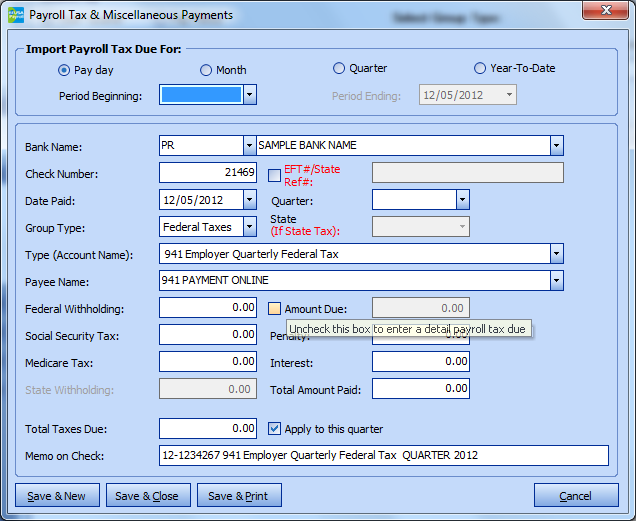The image size is (636, 521).
Task: Open the Type (Account Name) dropdown
Action: coord(556,255)
